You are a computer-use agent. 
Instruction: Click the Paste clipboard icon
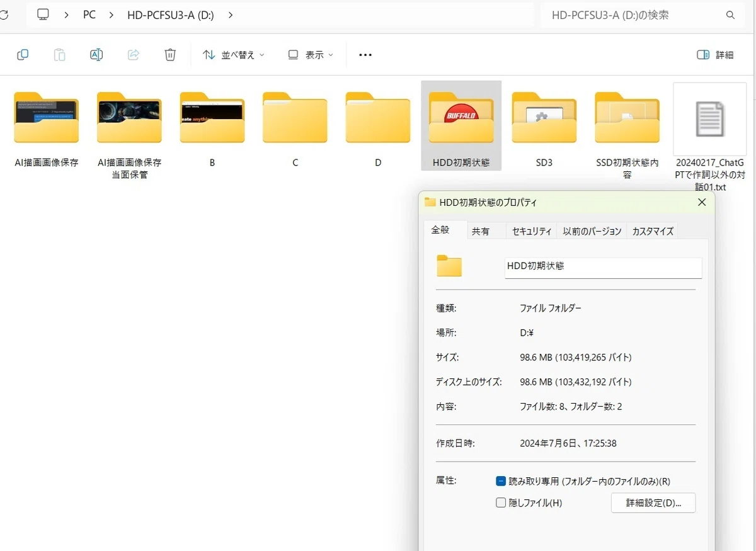pos(59,55)
